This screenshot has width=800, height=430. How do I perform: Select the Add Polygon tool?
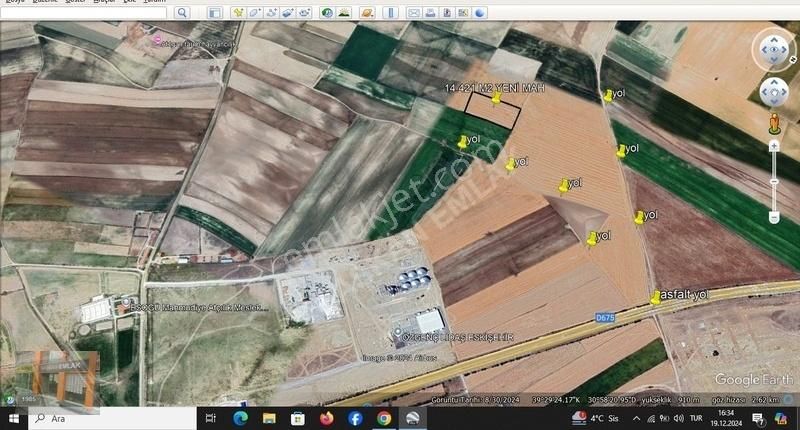click(x=255, y=13)
